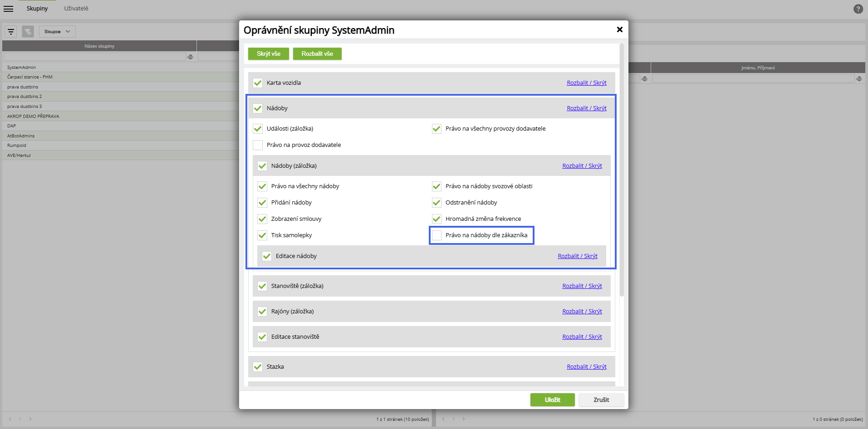This screenshot has width=868, height=429.
Task: Uncheck Přidání nádoby permission
Action: (262, 203)
